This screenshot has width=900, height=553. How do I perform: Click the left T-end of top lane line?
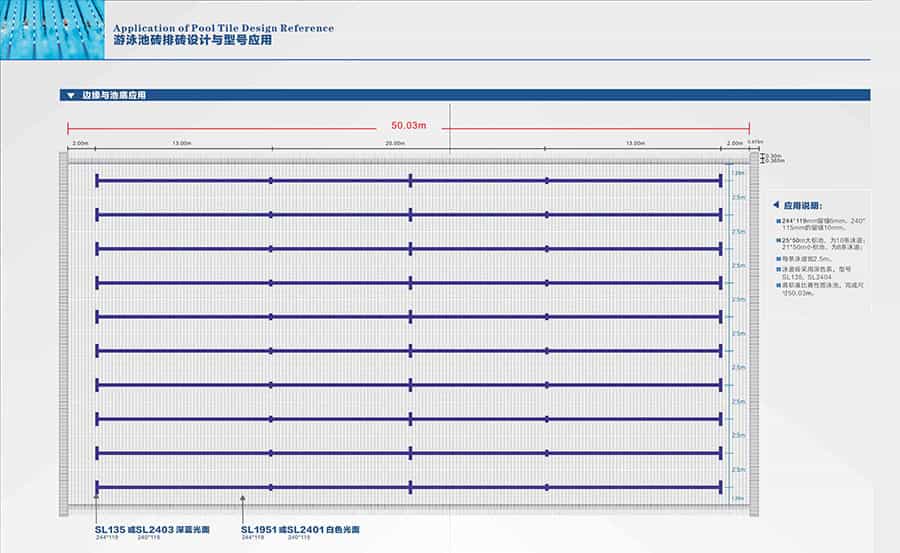coord(97,180)
